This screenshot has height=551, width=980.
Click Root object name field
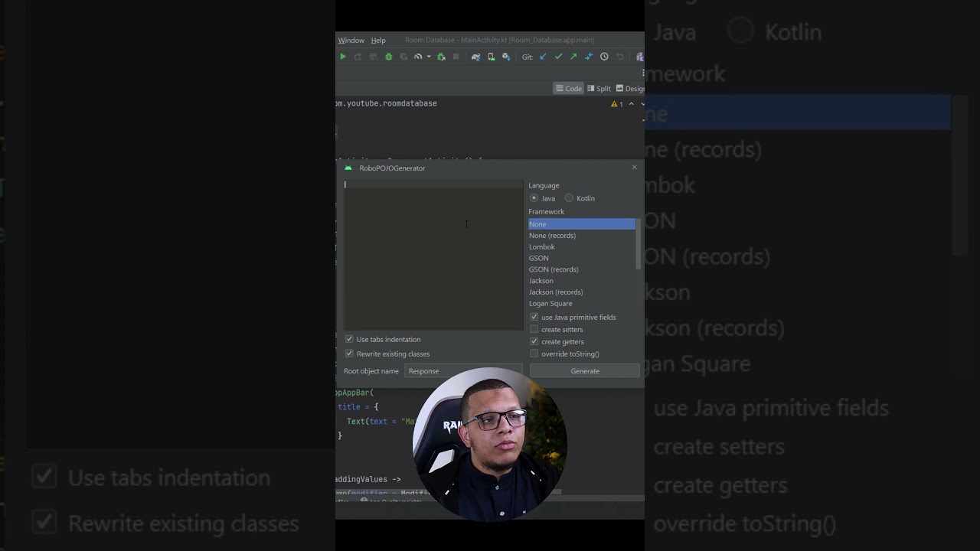(463, 371)
